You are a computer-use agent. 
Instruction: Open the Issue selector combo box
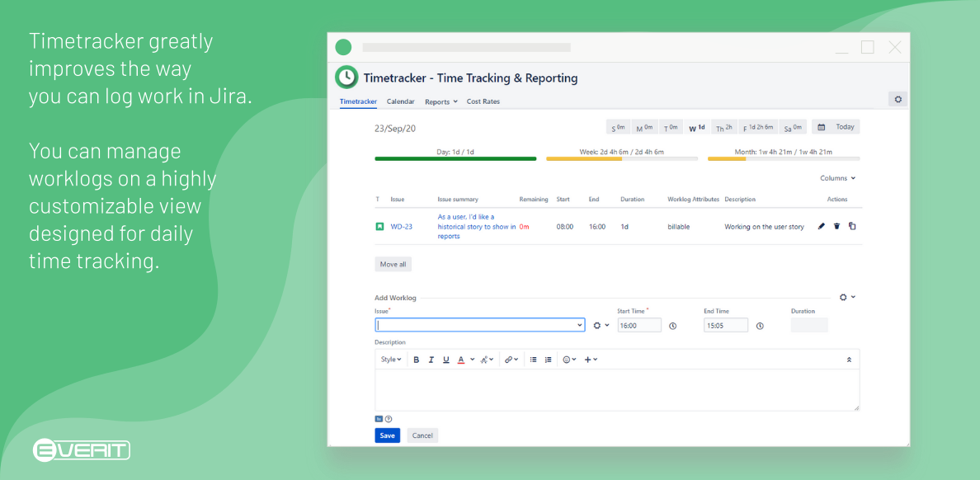click(x=480, y=325)
